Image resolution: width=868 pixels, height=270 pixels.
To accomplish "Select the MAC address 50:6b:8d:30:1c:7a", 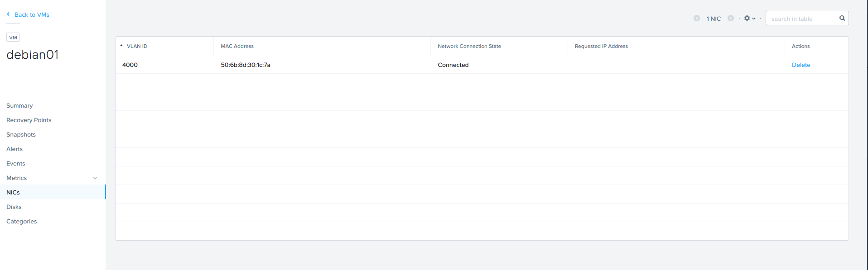I will click(246, 65).
